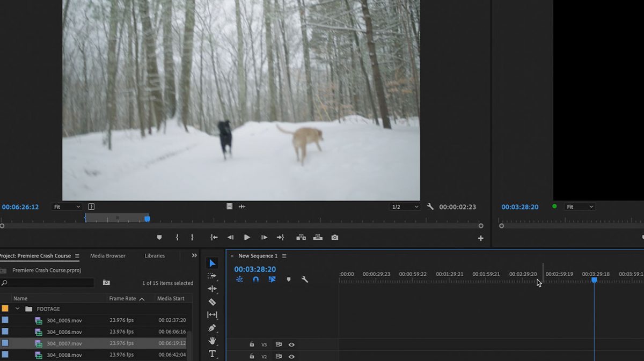Image resolution: width=644 pixels, height=361 pixels.
Task: Click the Export Frame camera icon
Action: (335, 238)
